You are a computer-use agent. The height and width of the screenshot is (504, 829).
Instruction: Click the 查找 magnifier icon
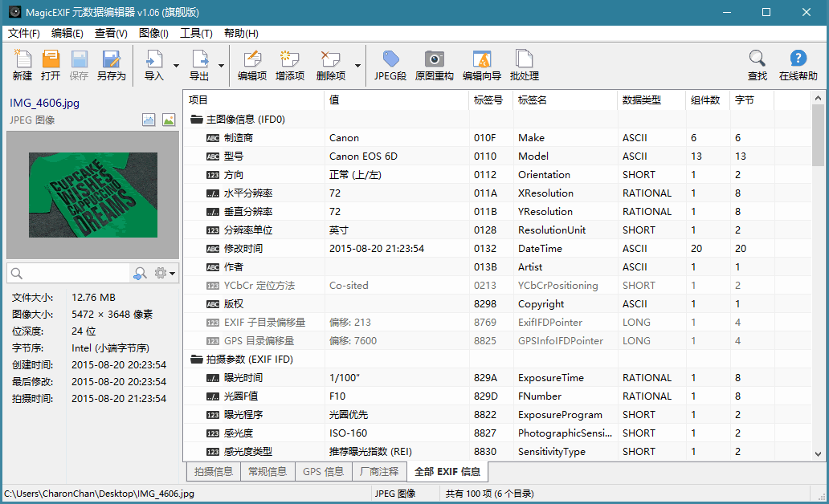(757, 59)
